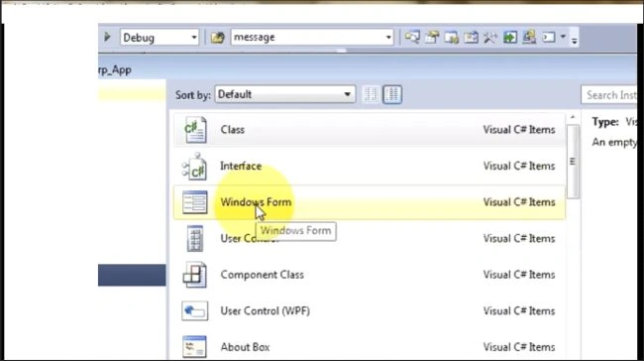Click the Command Window toolbar icon
644x361 pixels.
(x=549, y=38)
